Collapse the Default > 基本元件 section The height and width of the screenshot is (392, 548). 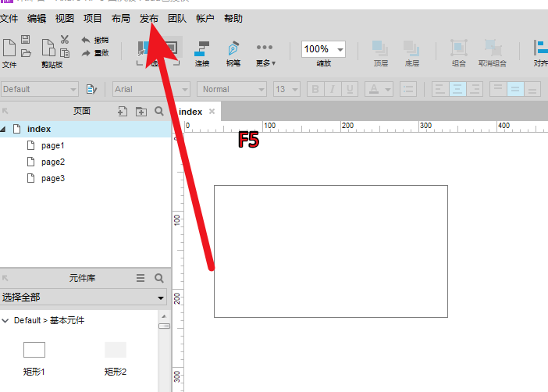point(5,320)
